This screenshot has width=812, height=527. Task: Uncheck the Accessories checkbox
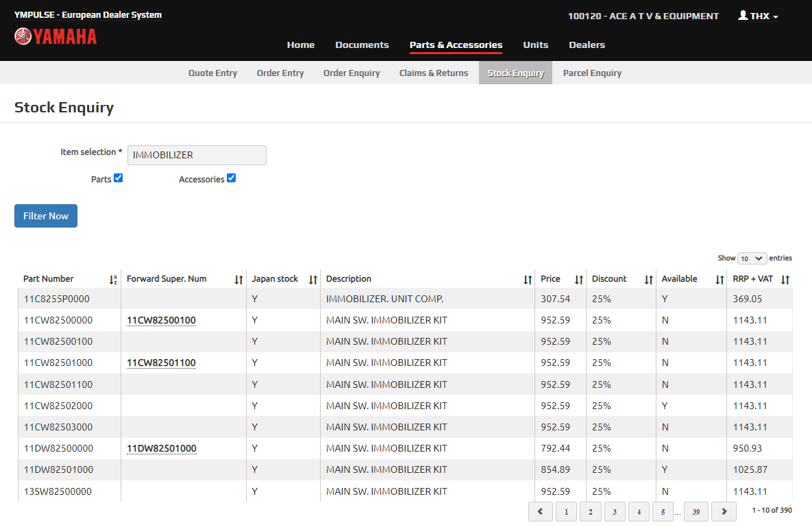coord(232,178)
